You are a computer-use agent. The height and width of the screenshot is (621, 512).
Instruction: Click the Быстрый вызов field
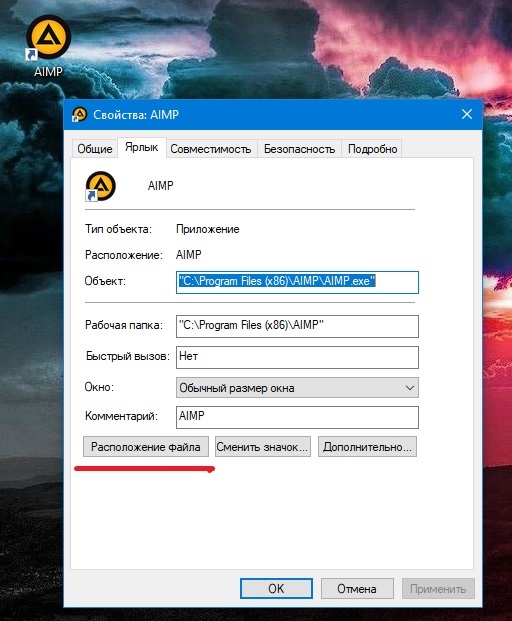pos(297,357)
